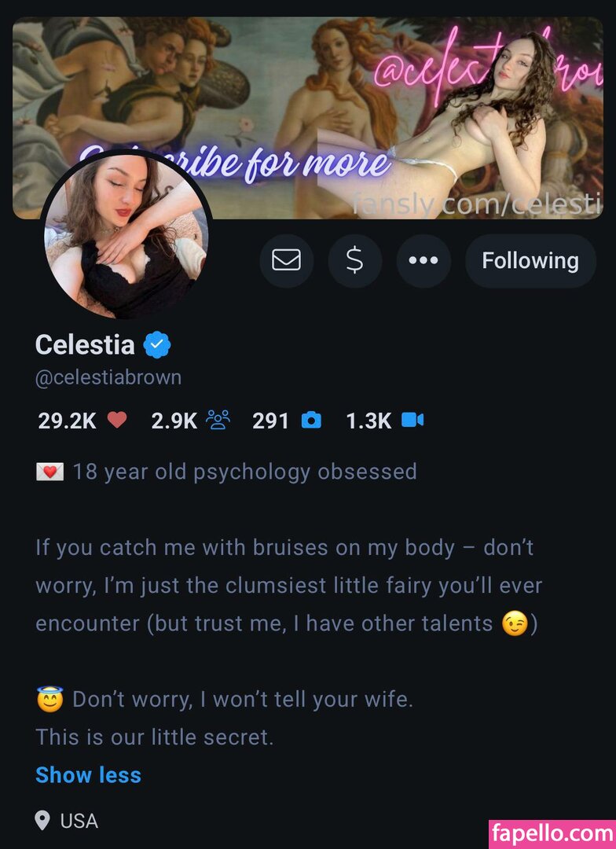Open direct message via envelope icon

coord(286,260)
